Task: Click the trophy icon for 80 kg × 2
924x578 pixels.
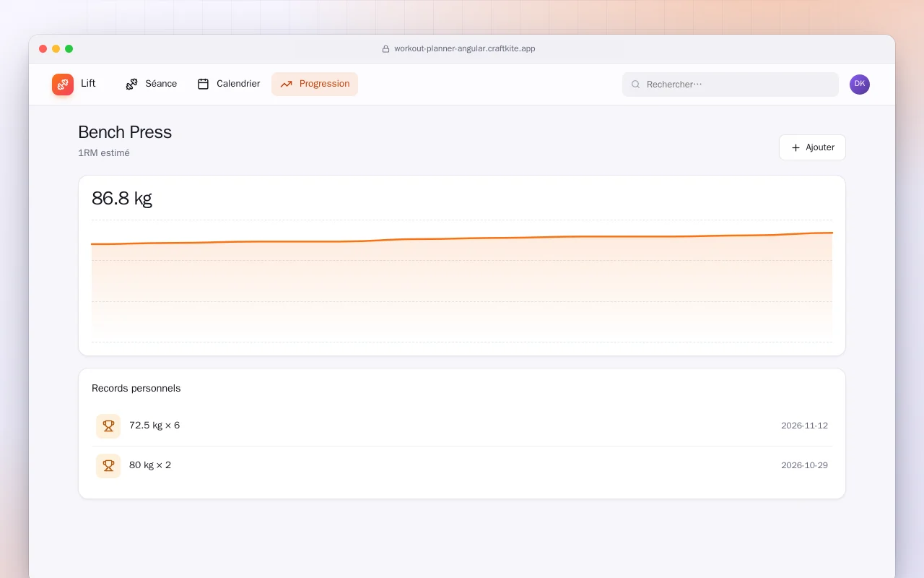Action: [108, 466]
